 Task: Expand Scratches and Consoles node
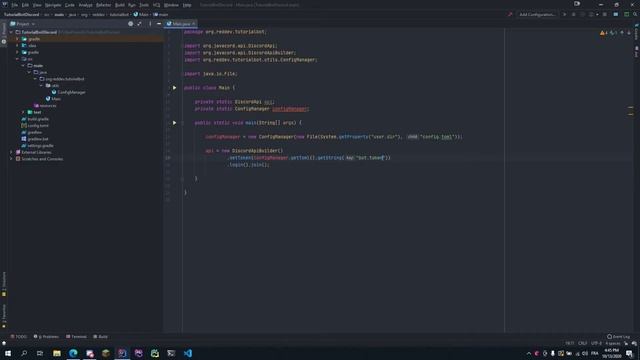coord(11,159)
